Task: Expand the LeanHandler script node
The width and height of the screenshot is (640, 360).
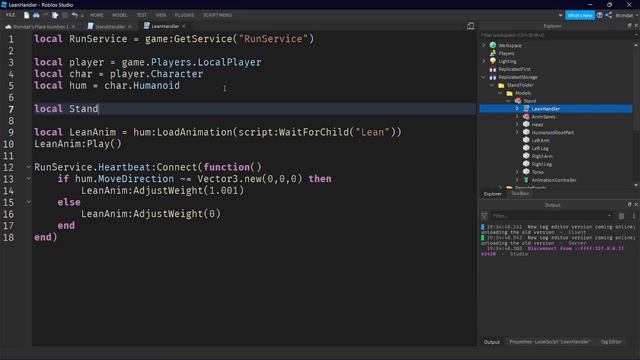Action: click(517, 109)
